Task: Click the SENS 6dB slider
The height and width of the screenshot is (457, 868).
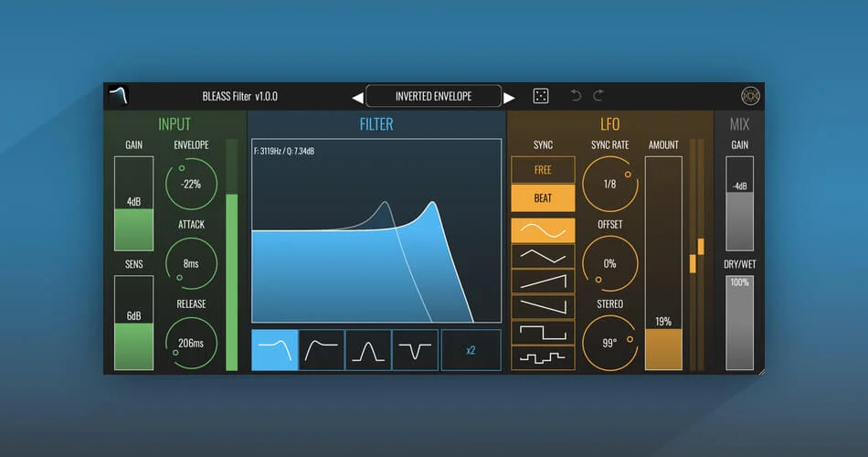Action: click(x=133, y=323)
